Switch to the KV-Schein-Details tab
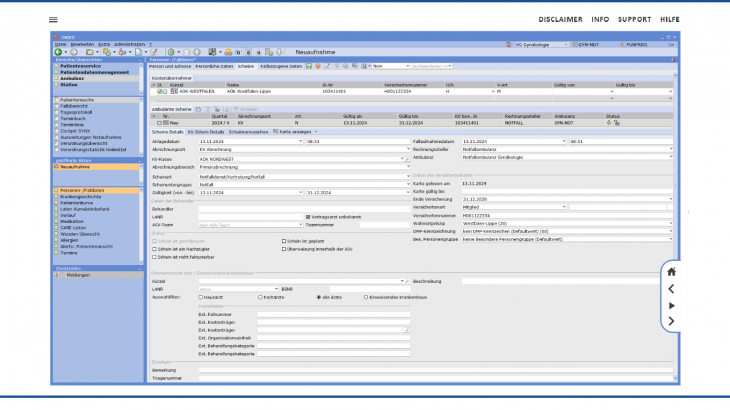Image resolution: width=730 pixels, height=410 pixels. click(208, 131)
